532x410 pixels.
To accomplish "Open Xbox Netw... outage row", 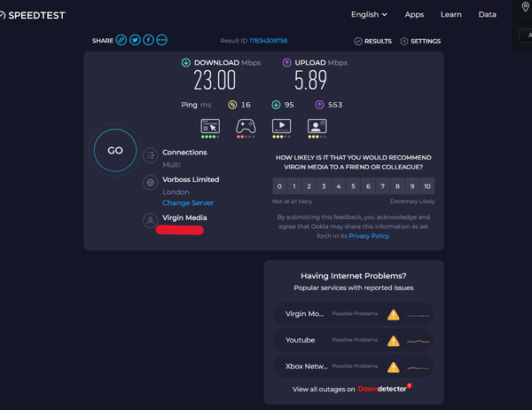I will coord(354,367).
